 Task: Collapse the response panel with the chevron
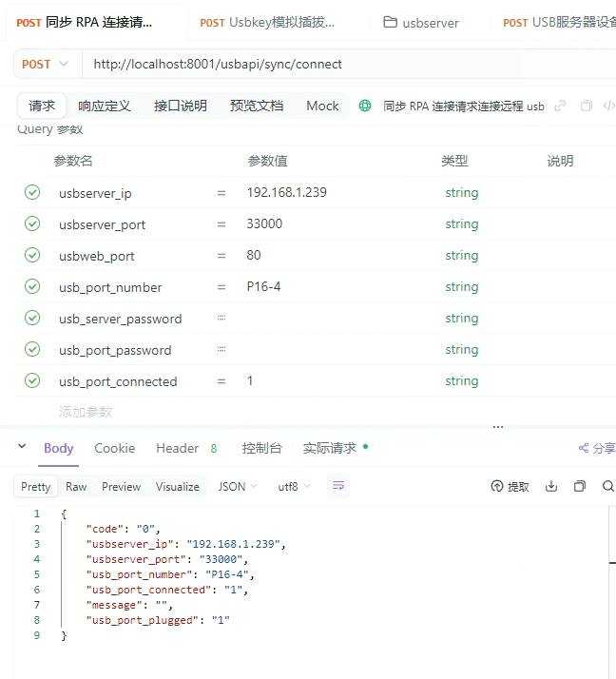click(x=22, y=447)
